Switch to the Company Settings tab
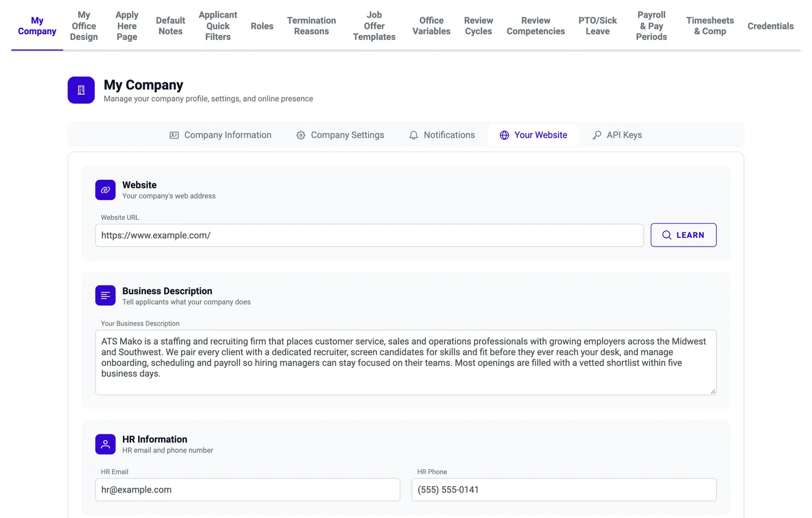Viewport: 812px width, 518px height. [340, 135]
